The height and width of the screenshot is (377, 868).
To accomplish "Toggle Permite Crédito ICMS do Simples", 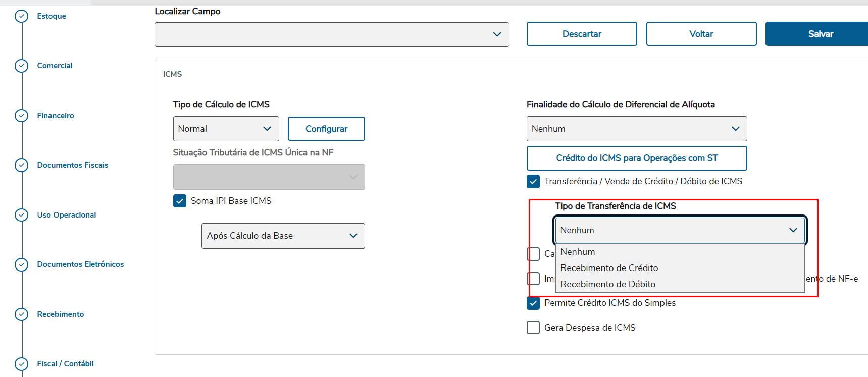I will coord(533,303).
